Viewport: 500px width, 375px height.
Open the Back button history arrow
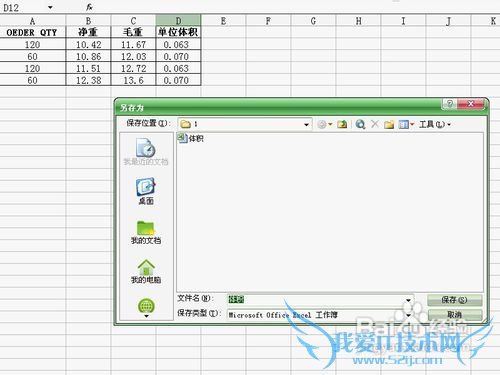(330, 124)
